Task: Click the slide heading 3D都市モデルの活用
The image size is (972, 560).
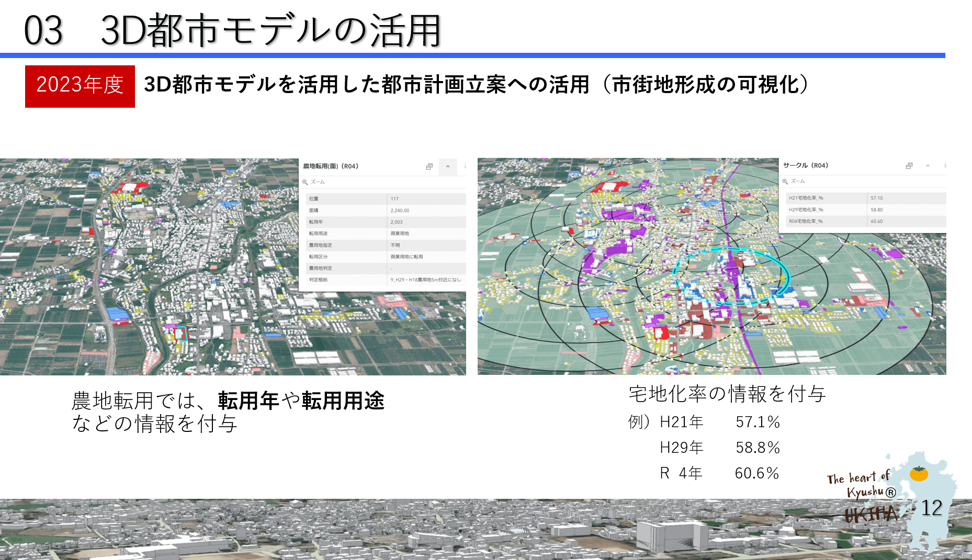Action: point(271,30)
